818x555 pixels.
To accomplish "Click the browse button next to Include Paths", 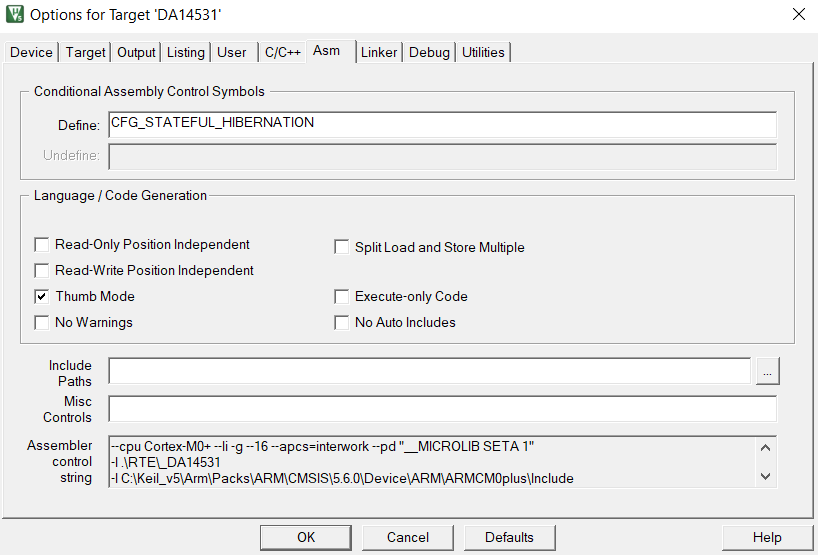I will tap(767, 371).
